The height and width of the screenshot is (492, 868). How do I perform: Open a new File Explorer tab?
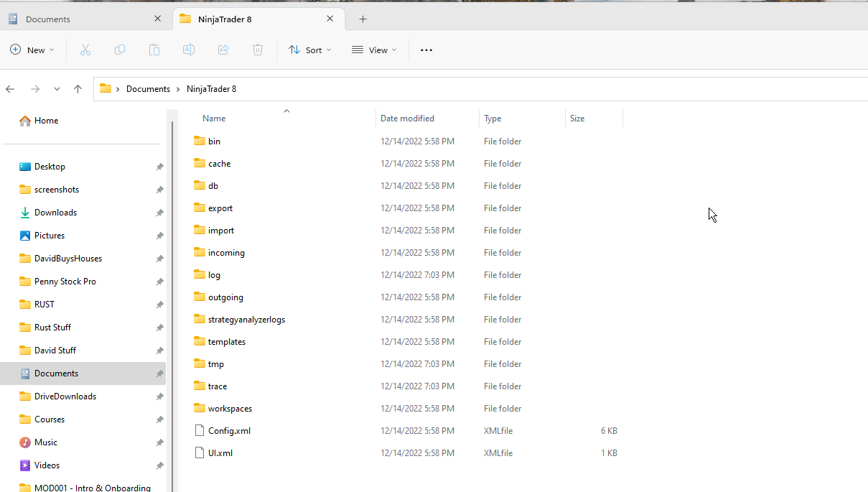(363, 19)
